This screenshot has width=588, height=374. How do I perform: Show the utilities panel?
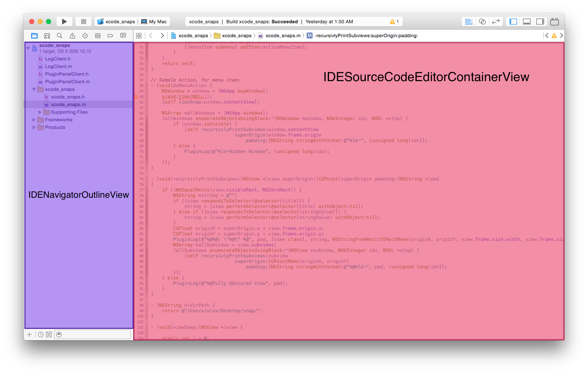540,21
